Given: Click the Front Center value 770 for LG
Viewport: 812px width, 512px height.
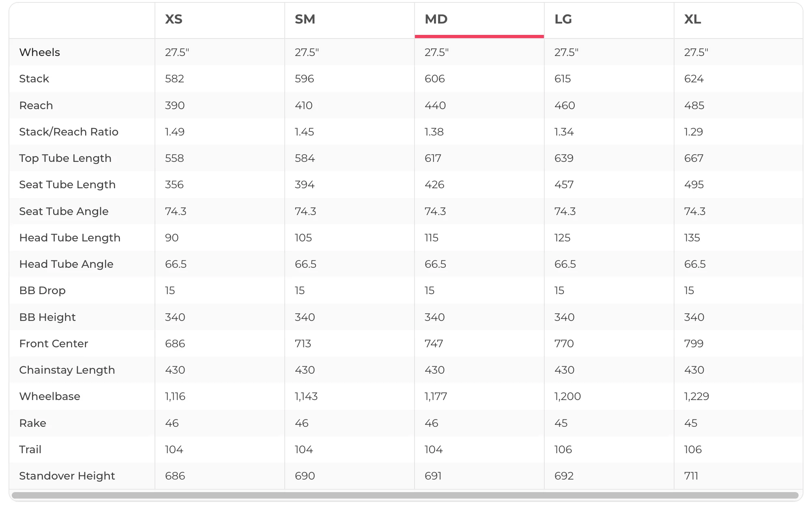Looking at the screenshot, I should (564, 344).
